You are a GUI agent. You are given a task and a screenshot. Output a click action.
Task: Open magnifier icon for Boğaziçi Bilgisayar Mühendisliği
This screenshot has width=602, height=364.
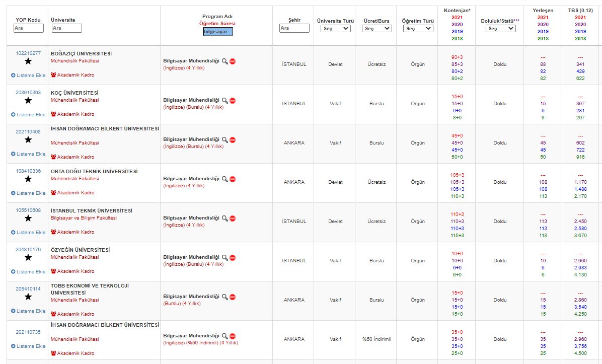pyautogui.click(x=224, y=61)
